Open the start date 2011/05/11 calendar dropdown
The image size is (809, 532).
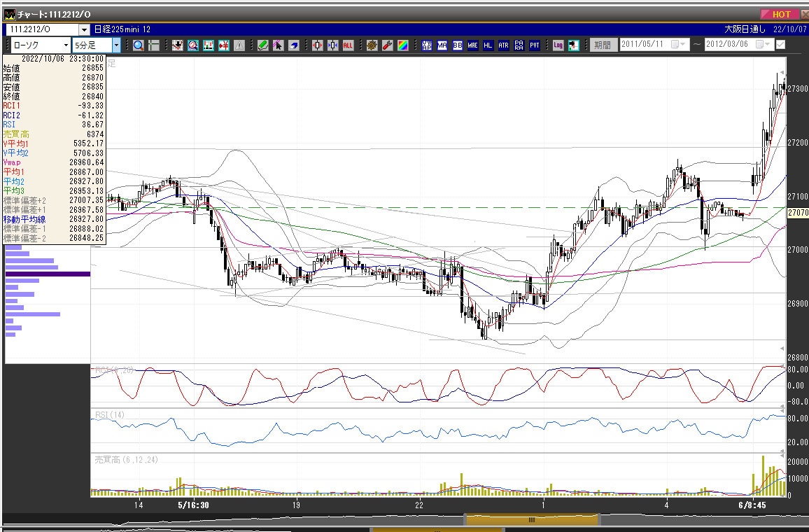tap(678, 45)
